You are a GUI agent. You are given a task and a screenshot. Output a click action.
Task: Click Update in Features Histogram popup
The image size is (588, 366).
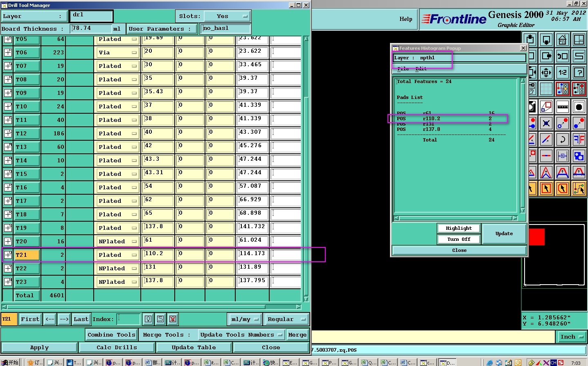click(504, 234)
